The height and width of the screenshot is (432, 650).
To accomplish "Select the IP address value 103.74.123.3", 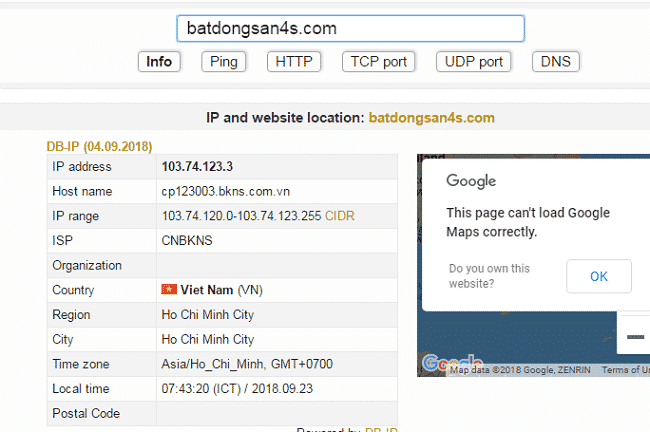I will pos(197,167).
